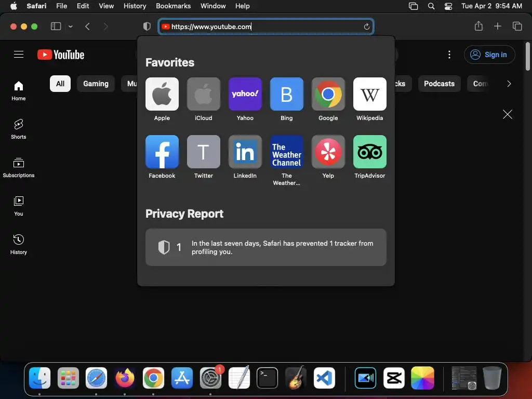Viewport: 532px width, 399px height.
Task: Open the Twitter favorite tile
Action: pyautogui.click(x=204, y=152)
